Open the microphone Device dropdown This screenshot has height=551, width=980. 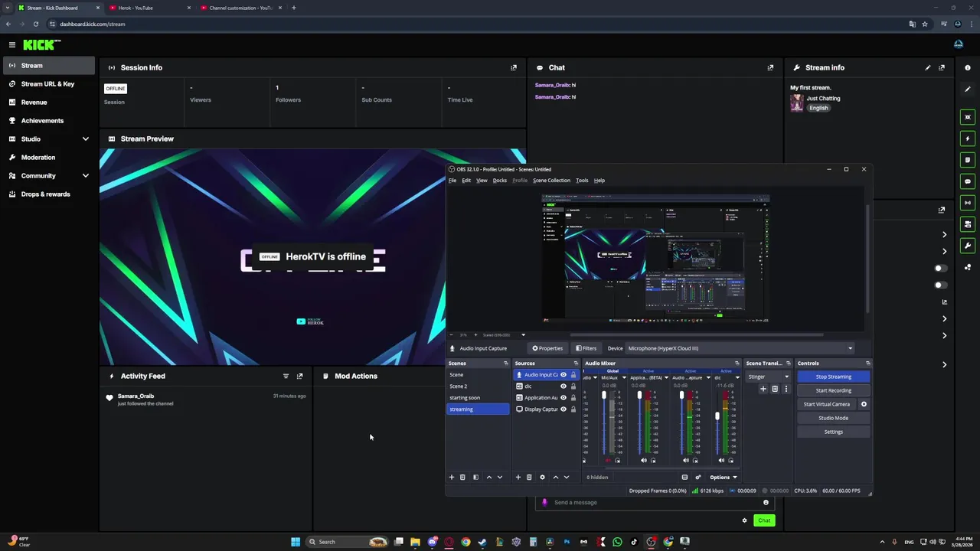pyautogui.click(x=740, y=348)
